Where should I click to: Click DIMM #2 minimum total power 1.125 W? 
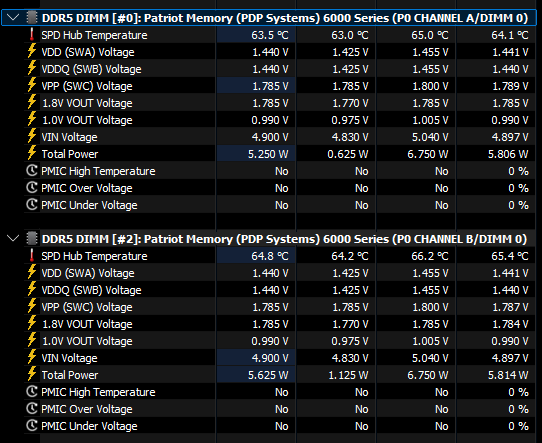pos(348,375)
